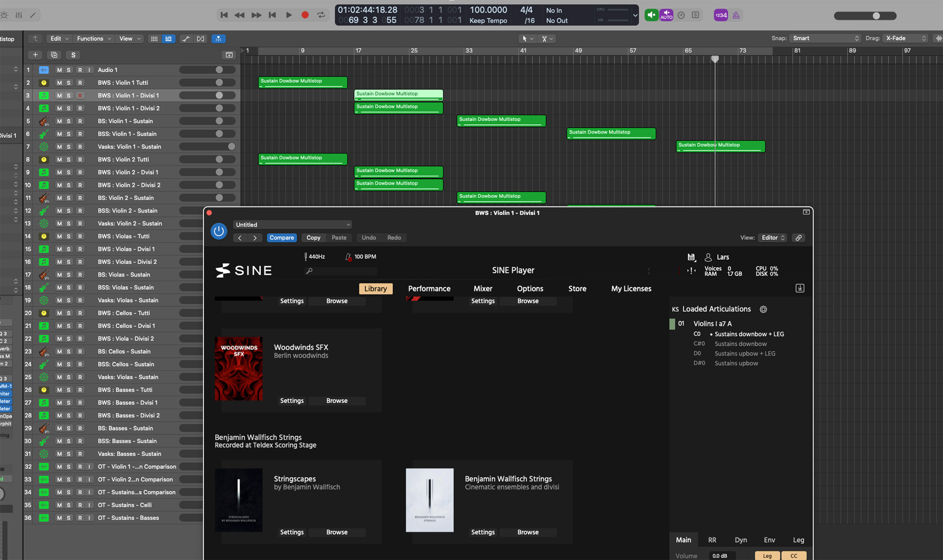Viewport: 943px width, 560px height.
Task: Open the Mixer tab in SINE
Action: (x=483, y=289)
